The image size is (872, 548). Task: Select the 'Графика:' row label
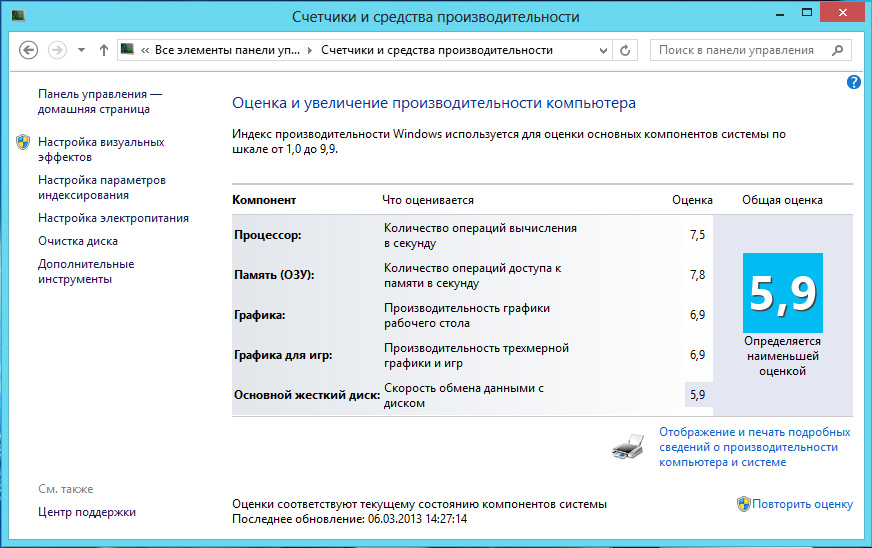tap(260, 315)
